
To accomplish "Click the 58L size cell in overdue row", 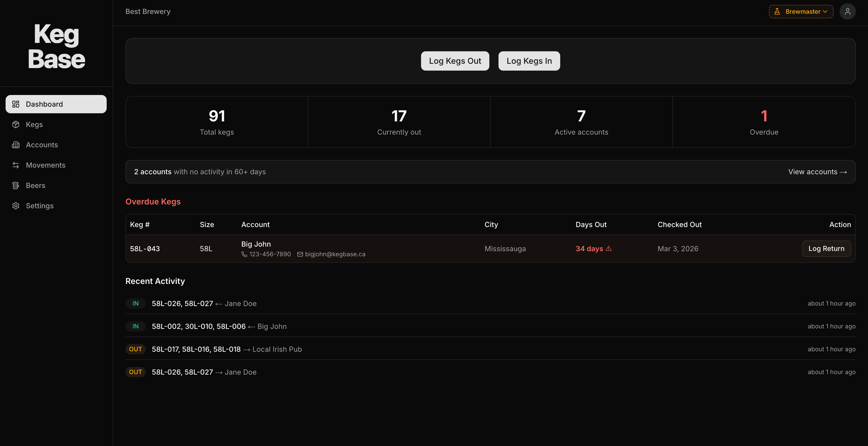I will 206,249.
